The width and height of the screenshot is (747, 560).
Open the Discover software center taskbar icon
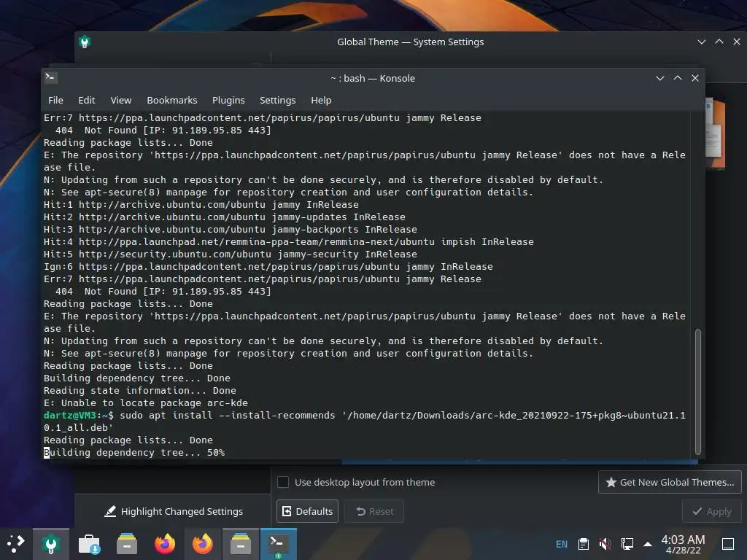pos(88,544)
